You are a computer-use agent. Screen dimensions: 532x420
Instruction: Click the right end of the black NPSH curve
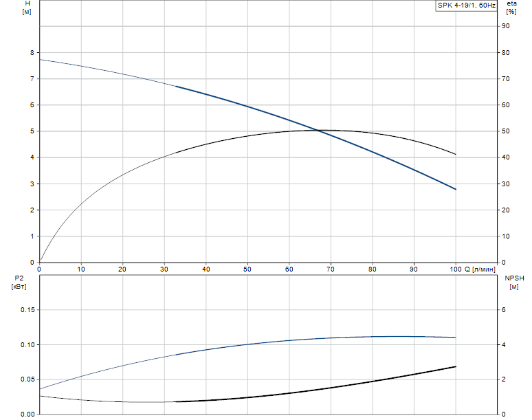456,366
